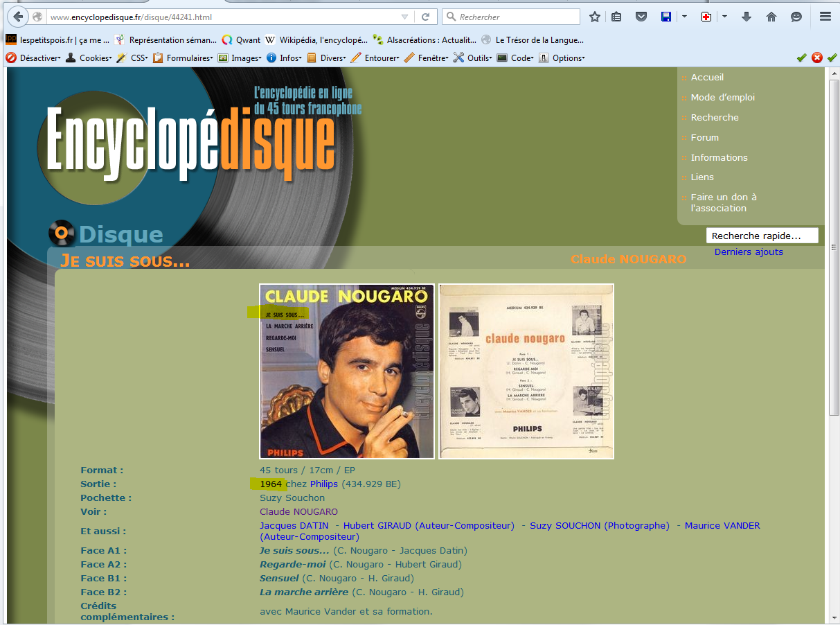Screen dimensions: 840x625
Task: Open the Représentation séman... bookmark
Action: point(166,40)
